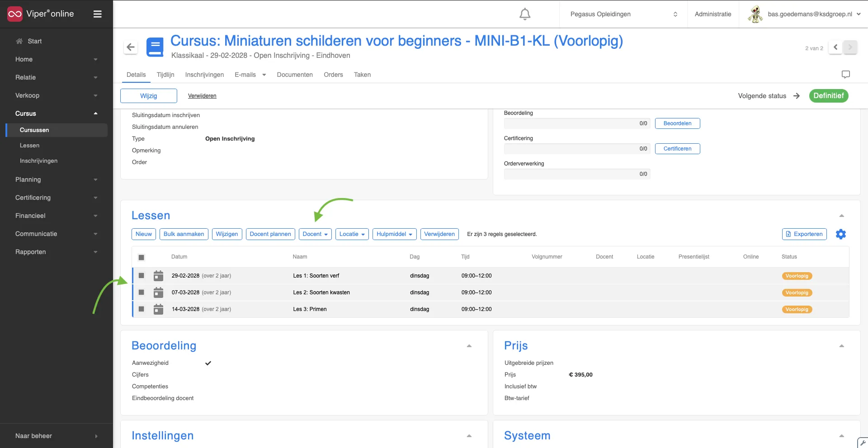The image size is (868, 448).
Task: Click the Viper online infinity logo
Action: (14, 14)
